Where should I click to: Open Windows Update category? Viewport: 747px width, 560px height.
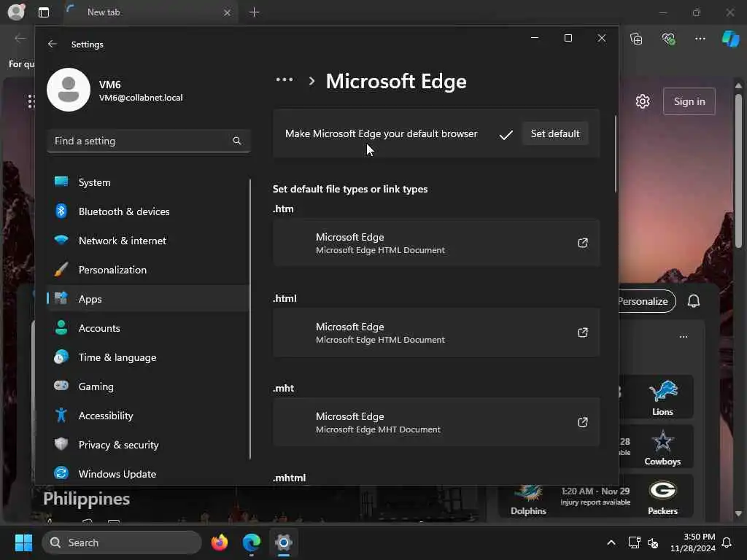[x=148, y=474]
